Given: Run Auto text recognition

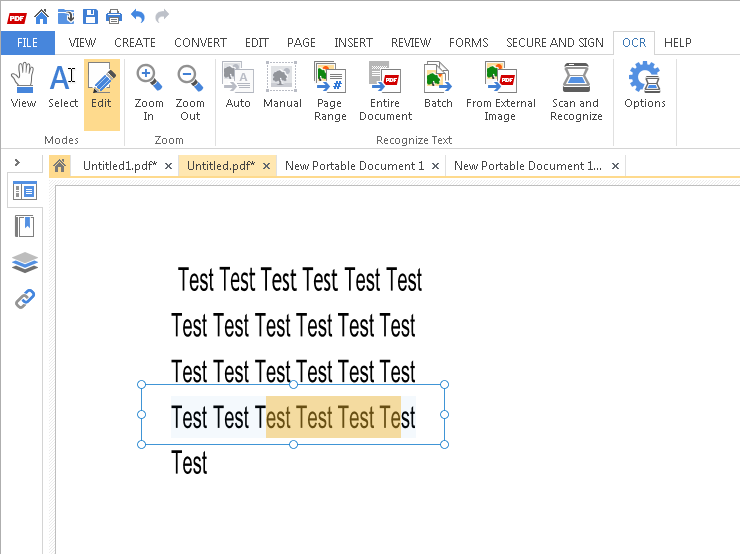Looking at the screenshot, I should [238, 86].
